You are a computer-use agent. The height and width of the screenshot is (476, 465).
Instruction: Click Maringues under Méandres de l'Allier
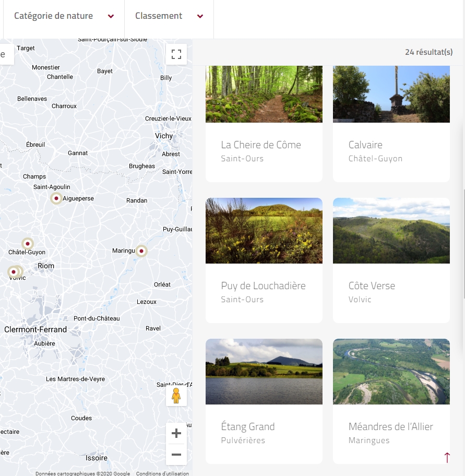pos(369,440)
